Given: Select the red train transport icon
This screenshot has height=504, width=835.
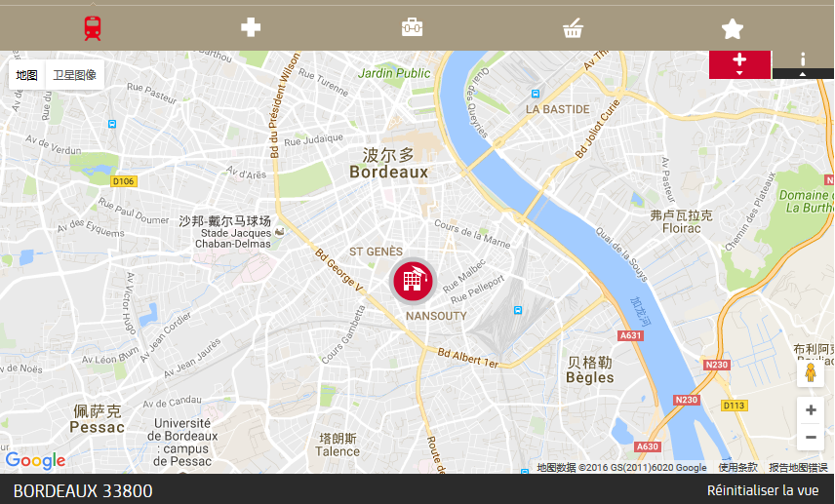Looking at the screenshot, I should tap(92, 28).
